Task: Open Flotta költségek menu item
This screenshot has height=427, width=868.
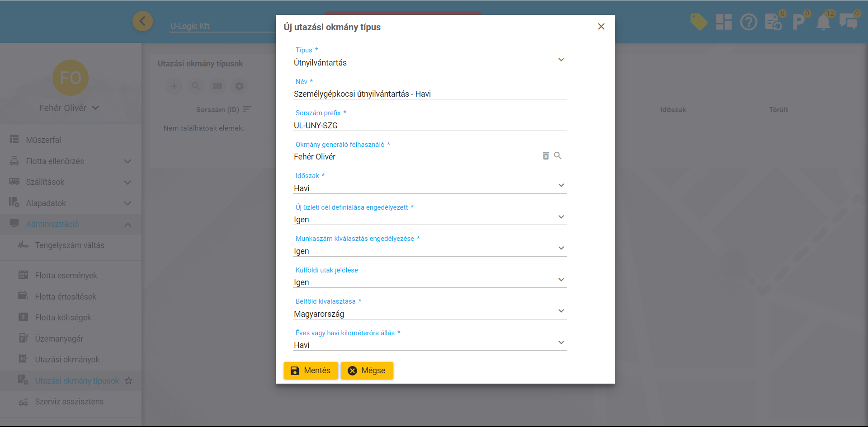Action: click(63, 318)
